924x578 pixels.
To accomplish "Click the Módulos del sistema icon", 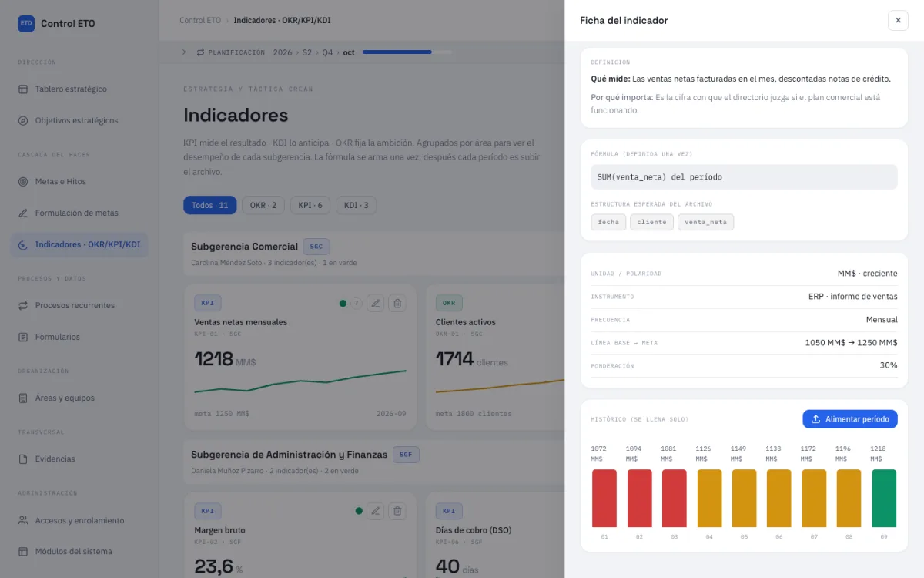I will [x=23, y=552].
